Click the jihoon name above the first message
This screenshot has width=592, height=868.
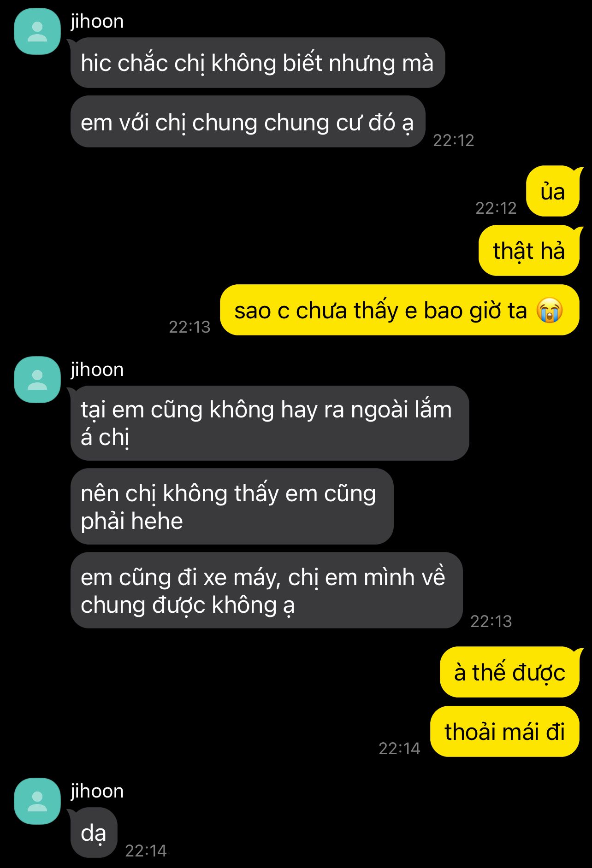(97, 22)
